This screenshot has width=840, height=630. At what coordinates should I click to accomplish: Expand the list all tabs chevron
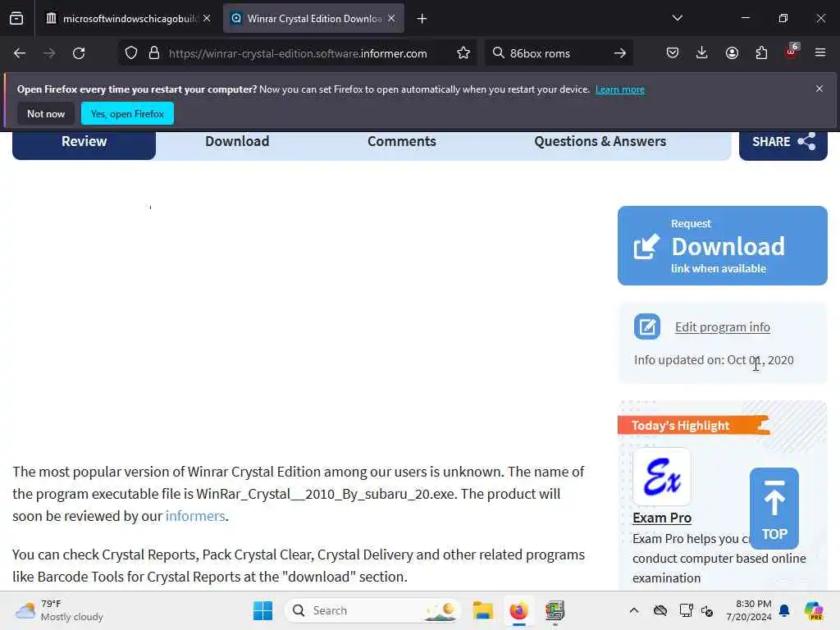pos(677,18)
